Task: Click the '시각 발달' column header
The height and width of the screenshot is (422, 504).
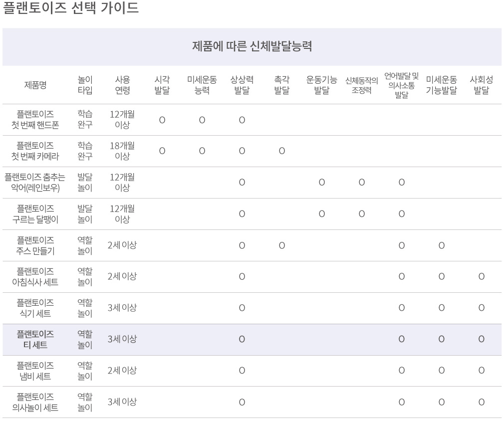Action: pos(162,85)
